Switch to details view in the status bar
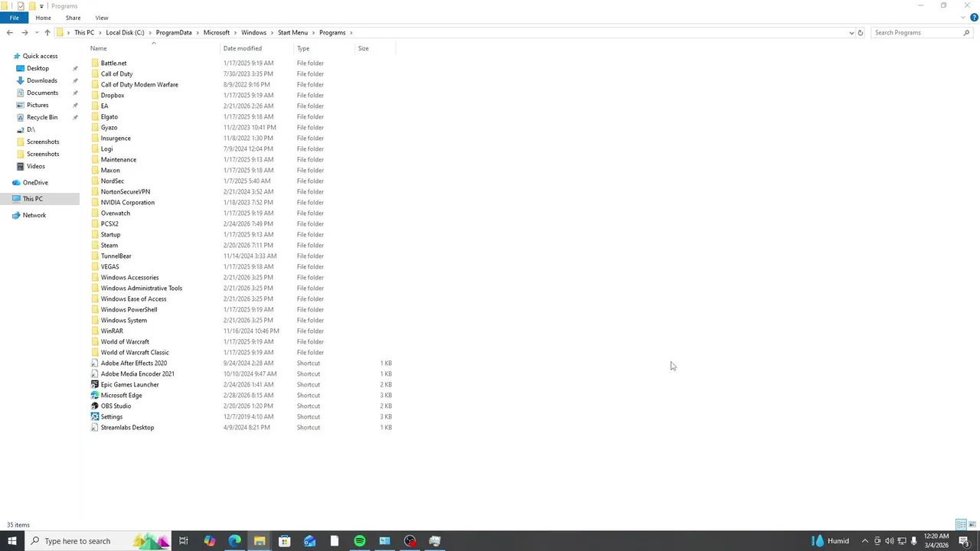This screenshot has width=980, height=551. click(961, 525)
